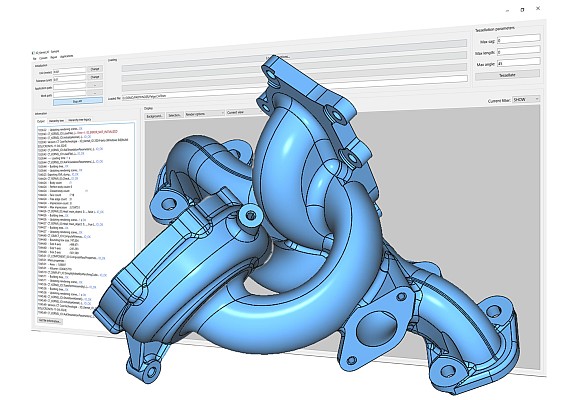This screenshot has width=578, height=400.
Task: Click the Work path input field
Action: click(70, 94)
